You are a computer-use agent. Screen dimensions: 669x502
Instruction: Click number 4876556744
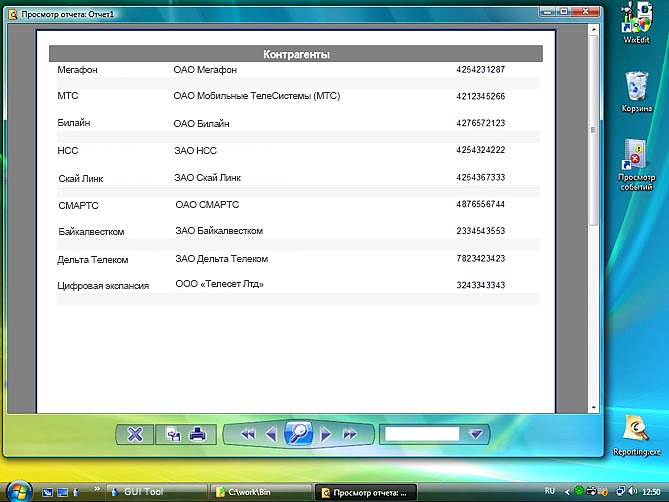pos(480,204)
